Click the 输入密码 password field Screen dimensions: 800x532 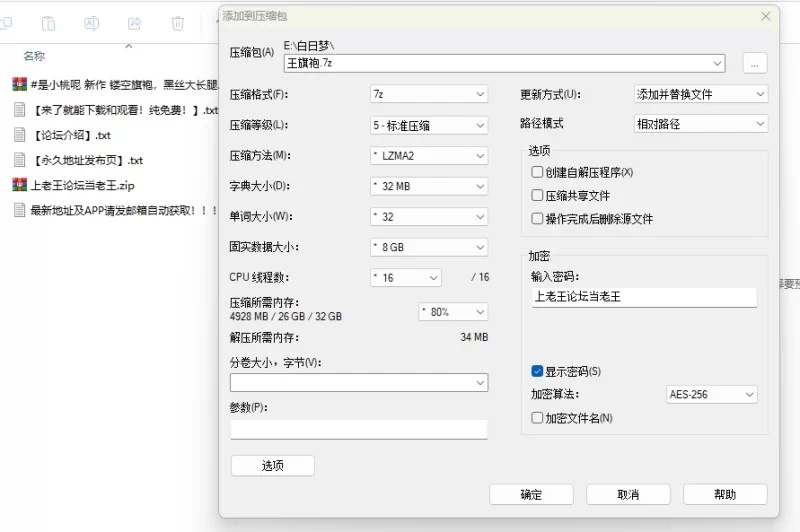(644, 297)
